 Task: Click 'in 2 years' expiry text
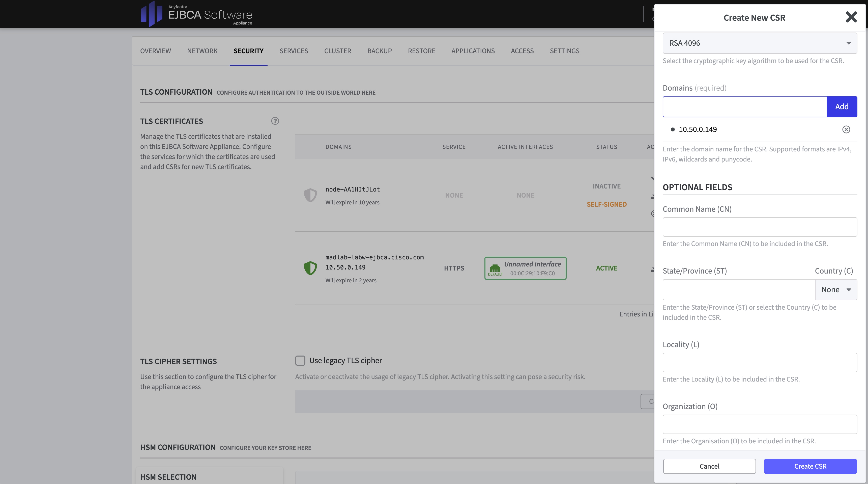[365, 280]
